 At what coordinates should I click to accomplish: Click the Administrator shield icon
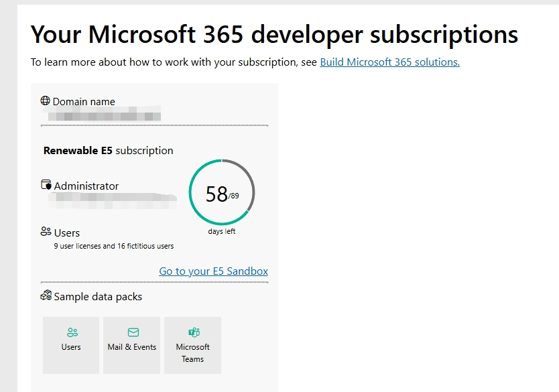(46, 184)
